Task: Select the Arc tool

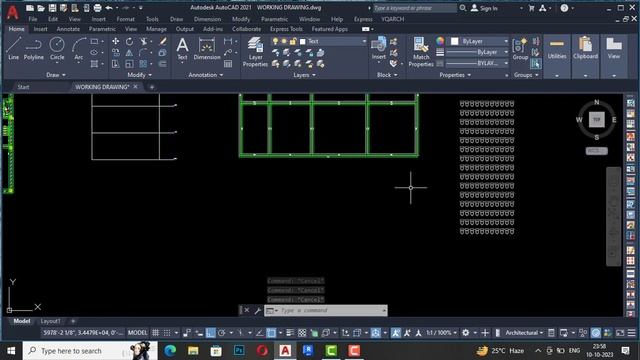Action: pyautogui.click(x=79, y=49)
